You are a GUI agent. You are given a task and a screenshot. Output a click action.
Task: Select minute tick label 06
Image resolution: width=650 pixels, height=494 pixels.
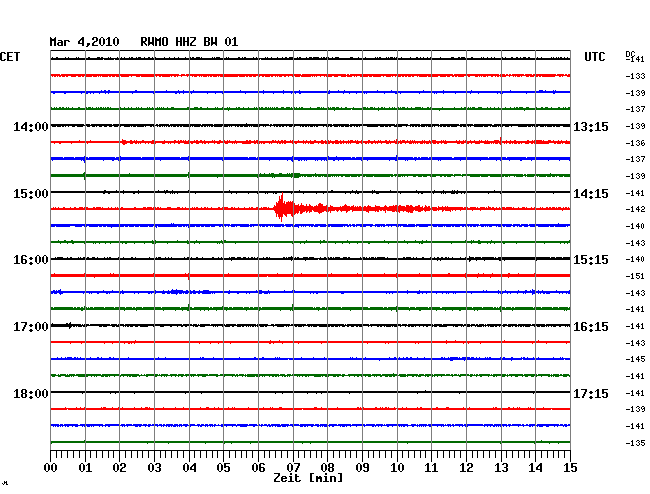pyautogui.click(x=258, y=468)
